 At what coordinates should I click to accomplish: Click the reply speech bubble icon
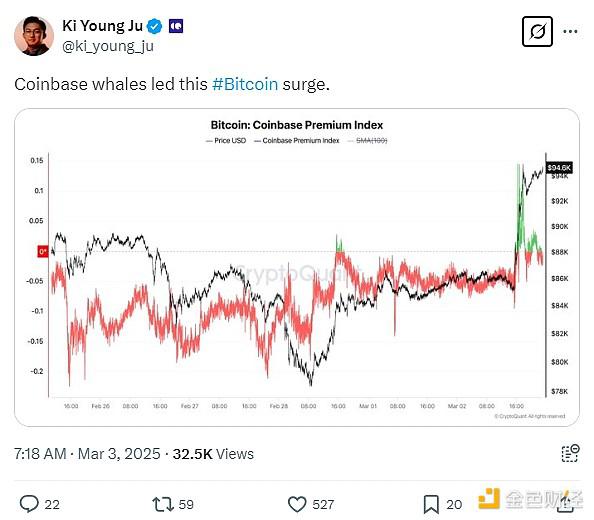pos(29,504)
